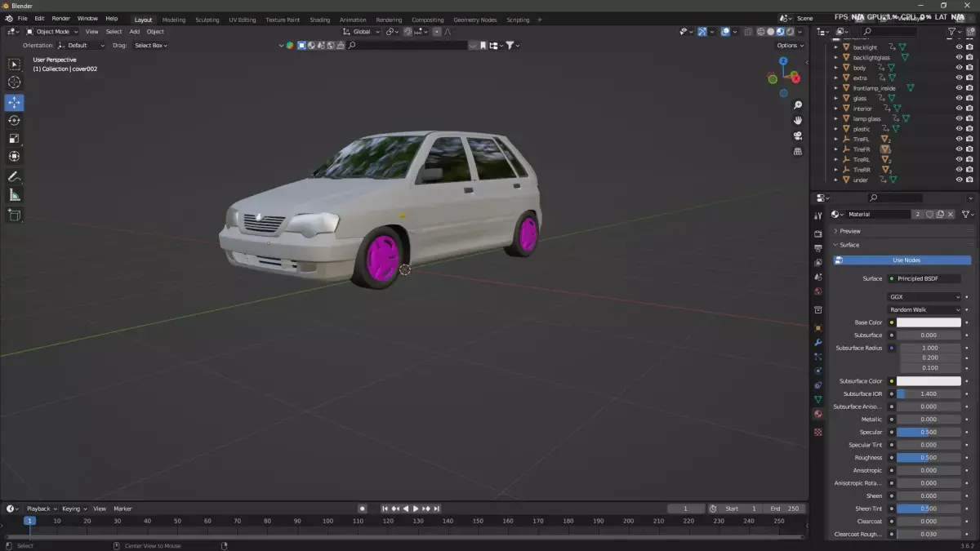This screenshot has height=551, width=980.
Task: Hide the glass object in viewport
Action: tap(959, 98)
